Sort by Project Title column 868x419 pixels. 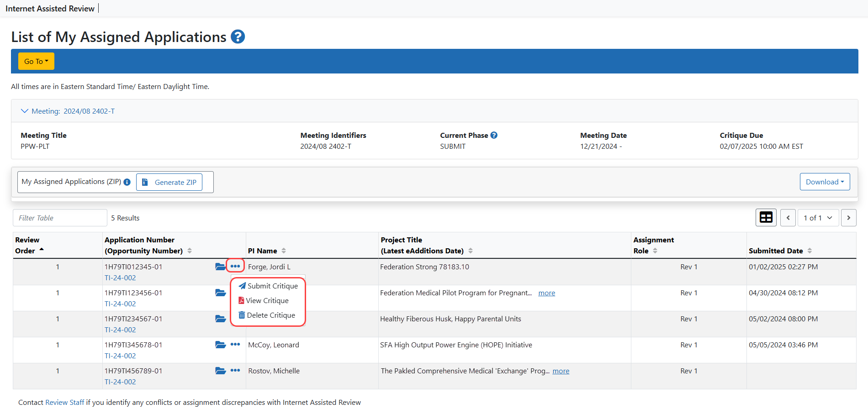click(471, 251)
